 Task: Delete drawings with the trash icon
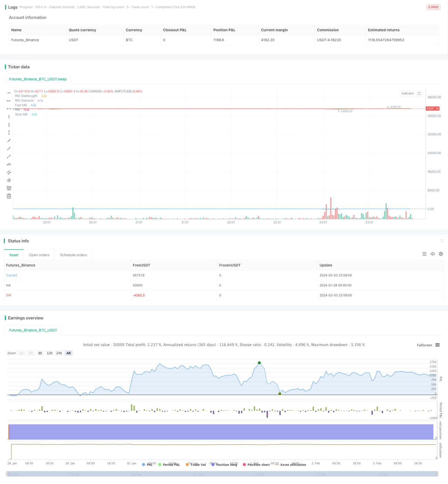(x=9, y=196)
